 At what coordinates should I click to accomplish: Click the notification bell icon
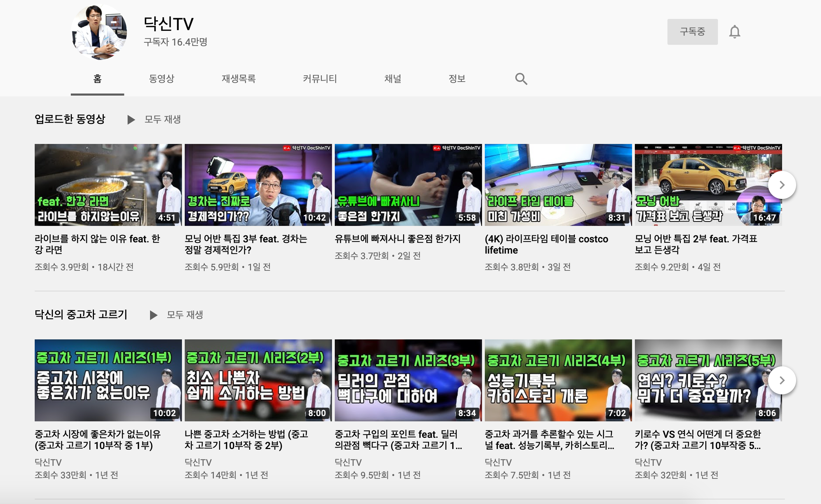pyautogui.click(x=734, y=32)
